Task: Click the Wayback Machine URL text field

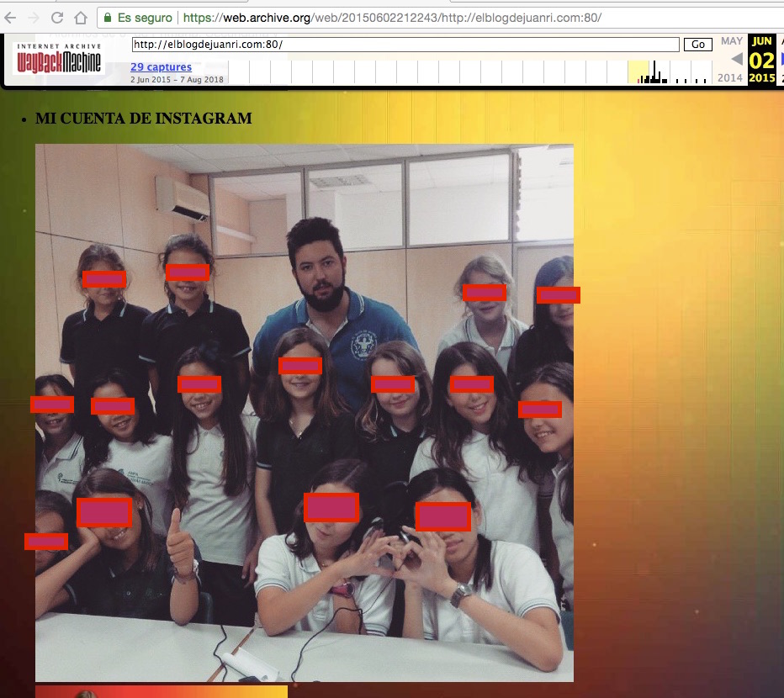Action: (x=405, y=45)
